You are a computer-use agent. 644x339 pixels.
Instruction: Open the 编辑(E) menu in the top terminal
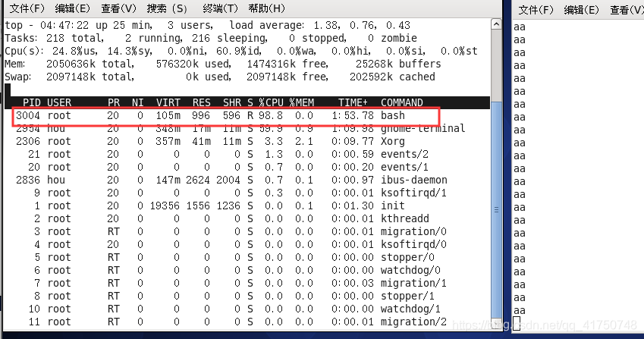click(x=72, y=8)
